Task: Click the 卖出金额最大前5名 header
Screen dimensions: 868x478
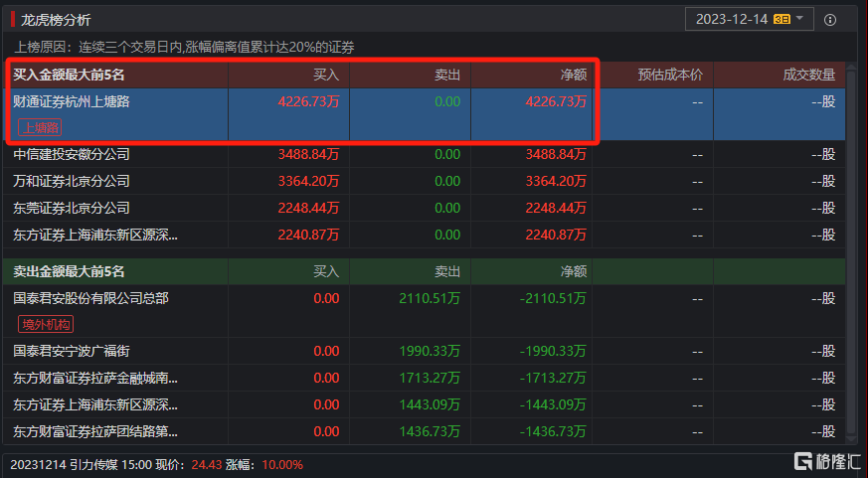Action: pos(70,271)
